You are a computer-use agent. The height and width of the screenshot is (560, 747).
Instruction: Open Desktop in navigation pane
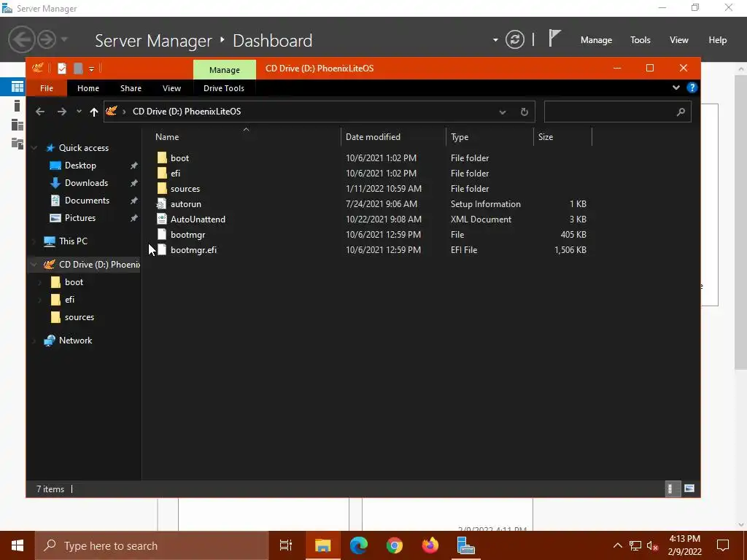click(x=80, y=166)
